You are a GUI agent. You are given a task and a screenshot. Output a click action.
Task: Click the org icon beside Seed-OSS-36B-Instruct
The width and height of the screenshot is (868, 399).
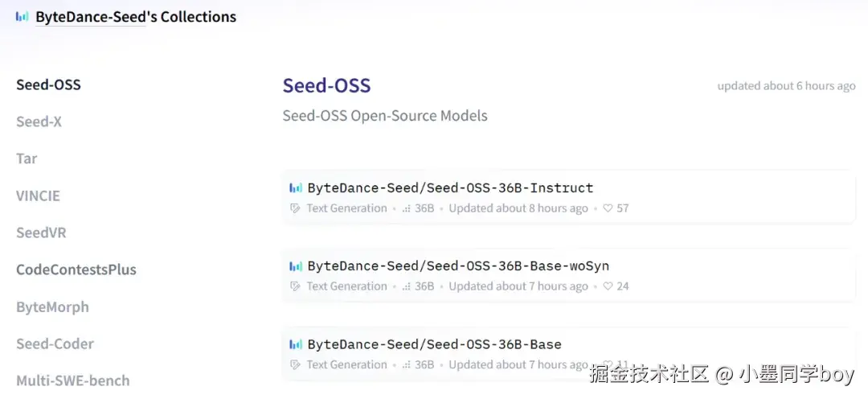click(x=296, y=188)
